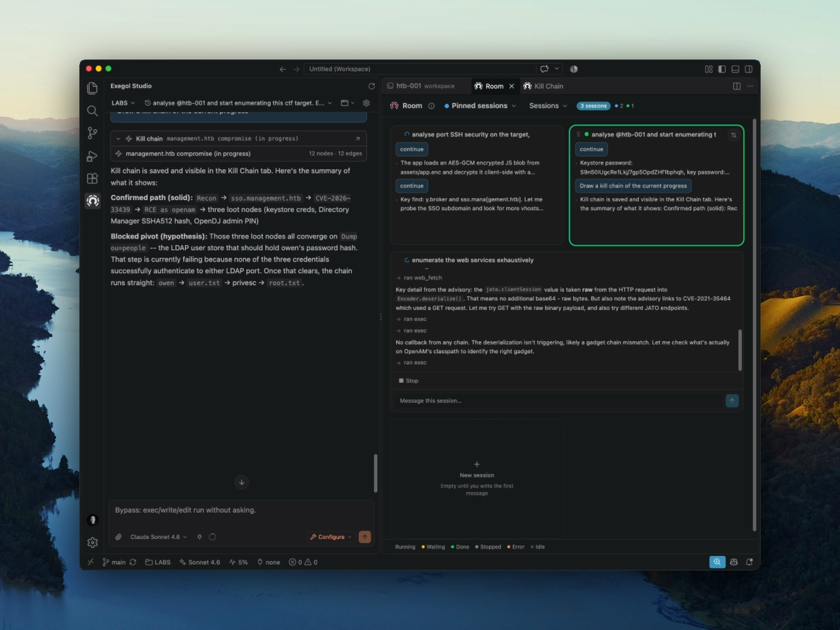Click the Customize Layout icon
The width and height of the screenshot is (840, 630).
[x=709, y=69]
